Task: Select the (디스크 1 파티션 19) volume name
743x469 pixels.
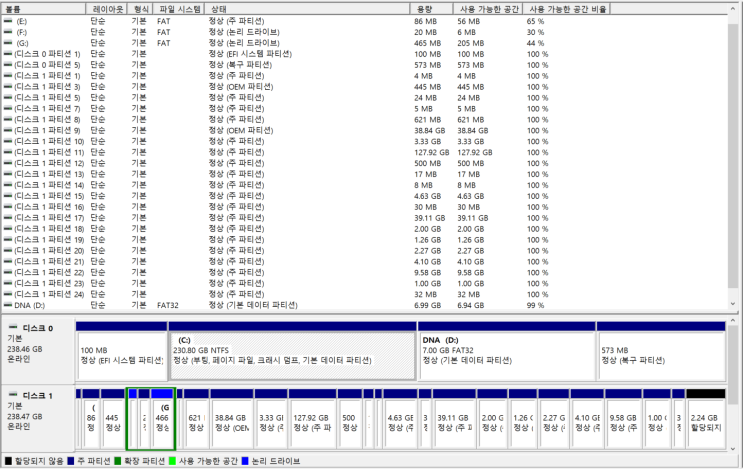Action: (49, 239)
